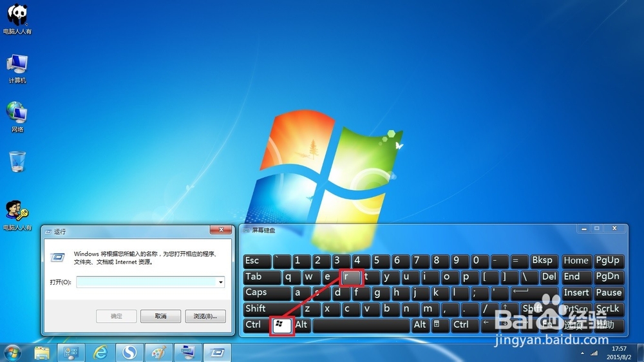Click the q key on keyboard
Screen dimensions: 644x362
[x=292, y=277]
